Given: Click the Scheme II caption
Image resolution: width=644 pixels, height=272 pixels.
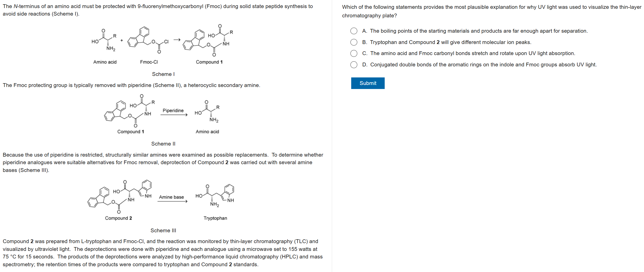Looking at the screenshot, I should coord(163,144).
